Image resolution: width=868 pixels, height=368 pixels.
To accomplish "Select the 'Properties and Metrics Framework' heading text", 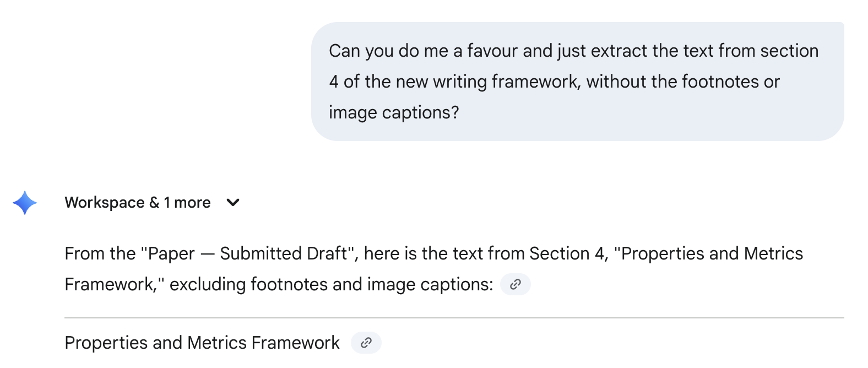I will pos(202,343).
